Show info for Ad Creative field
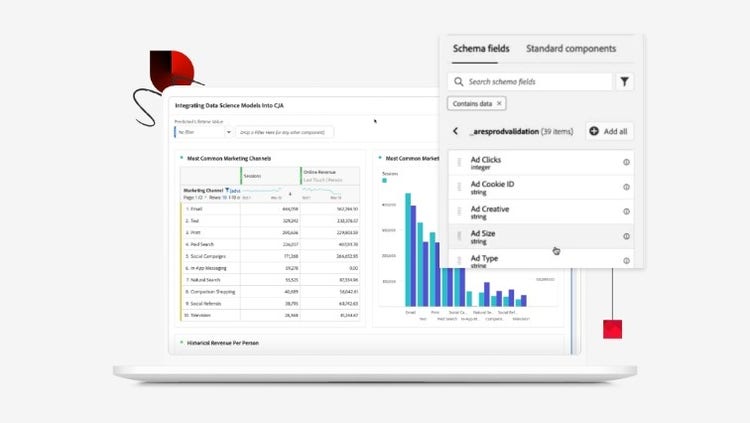750x423 pixels. (x=627, y=212)
